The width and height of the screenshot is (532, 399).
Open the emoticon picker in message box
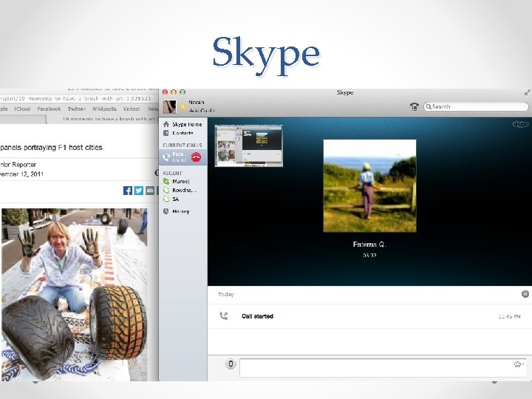(x=518, y=364)
